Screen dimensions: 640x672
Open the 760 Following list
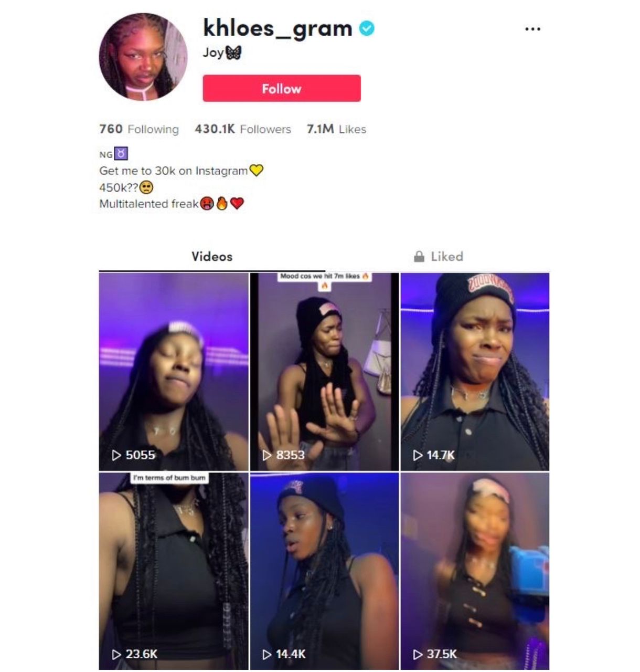pos(139,129)
